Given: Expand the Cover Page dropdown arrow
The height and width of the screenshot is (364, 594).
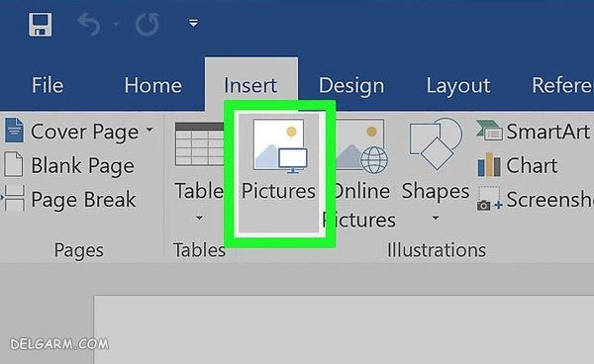Looking at the screenshot, I should point(150,130).
